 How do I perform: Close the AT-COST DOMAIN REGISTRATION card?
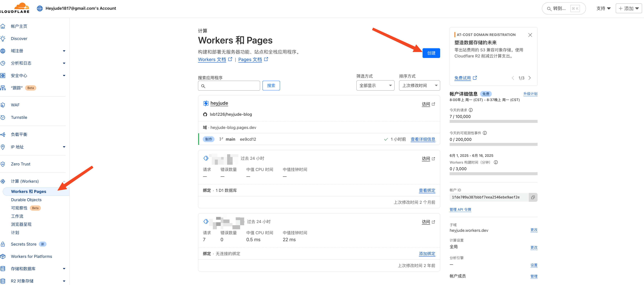pos(530,35)
